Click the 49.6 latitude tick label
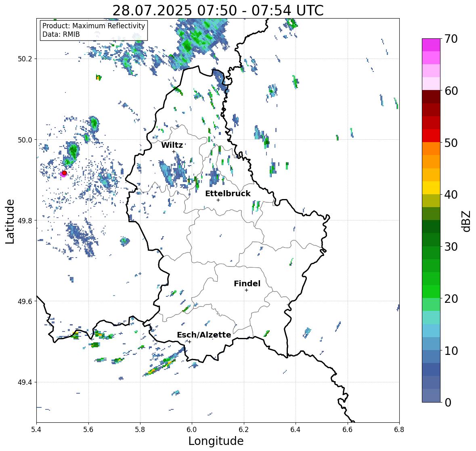The image size is (476, 451). (25, 301)
